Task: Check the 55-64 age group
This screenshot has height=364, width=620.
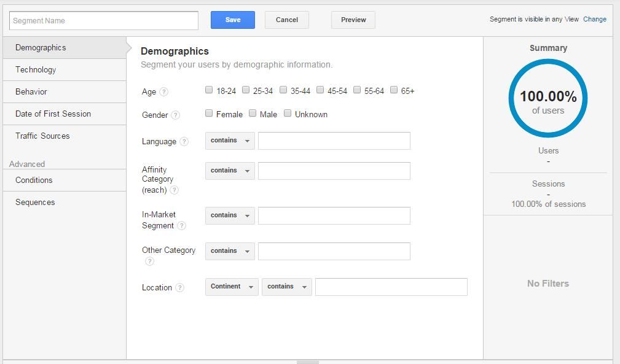Action: coord(357,90)
